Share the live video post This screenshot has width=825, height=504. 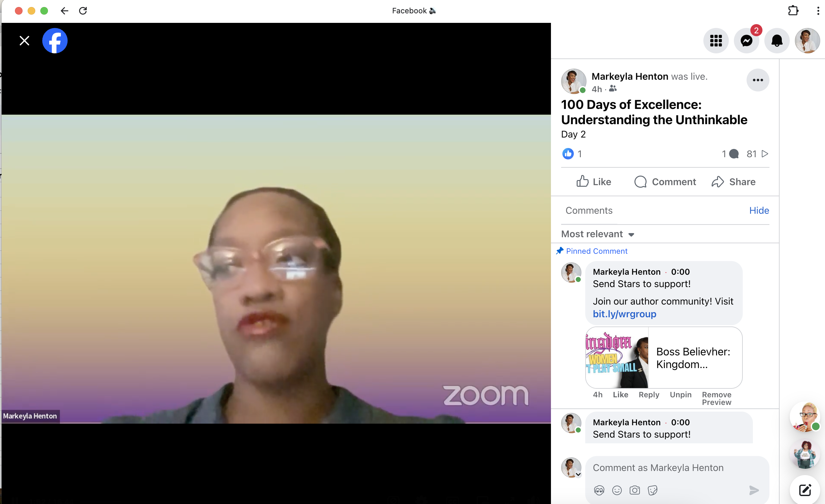click(734, 182)
